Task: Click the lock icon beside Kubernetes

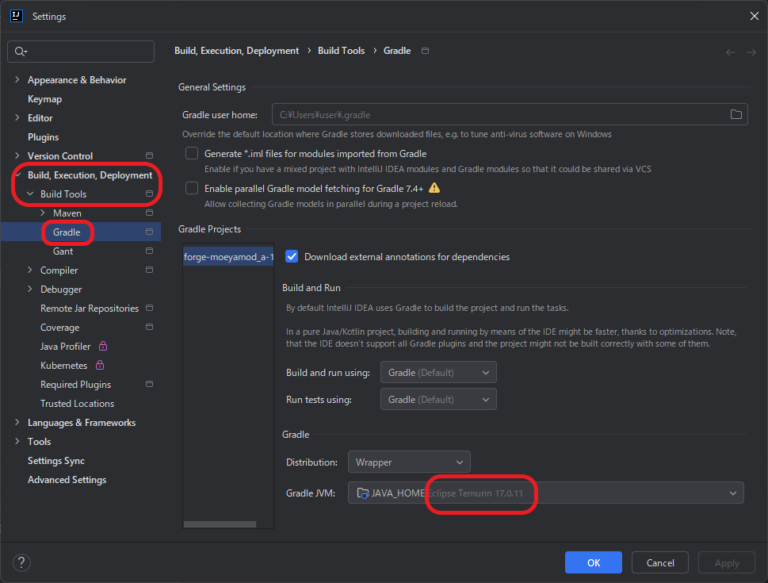Action: (100, 365)
